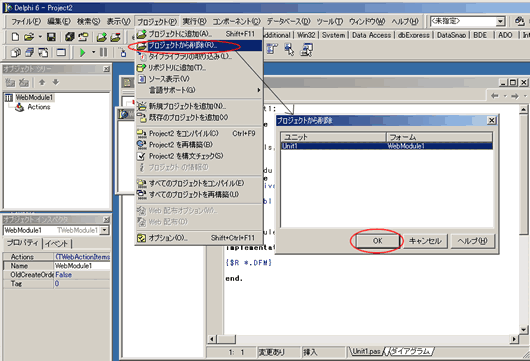Click the OldCreateOrder value False
This screenshot has width=530, height=361.
82,274
